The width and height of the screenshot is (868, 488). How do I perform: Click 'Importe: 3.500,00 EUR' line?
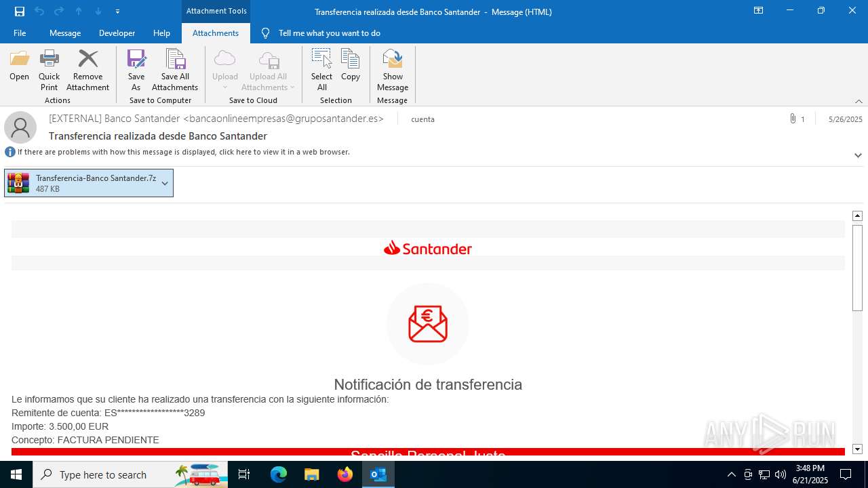click(60, 426)
